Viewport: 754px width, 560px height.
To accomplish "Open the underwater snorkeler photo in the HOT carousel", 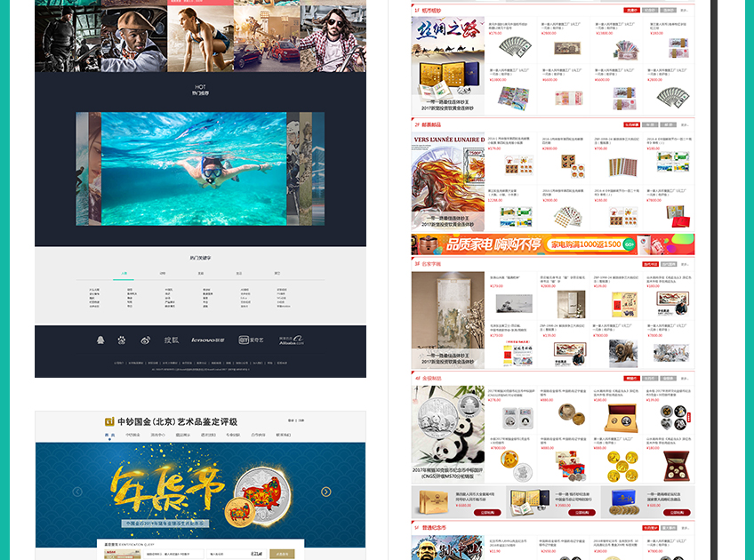I will pyautogui.click(x=194, y=169).
